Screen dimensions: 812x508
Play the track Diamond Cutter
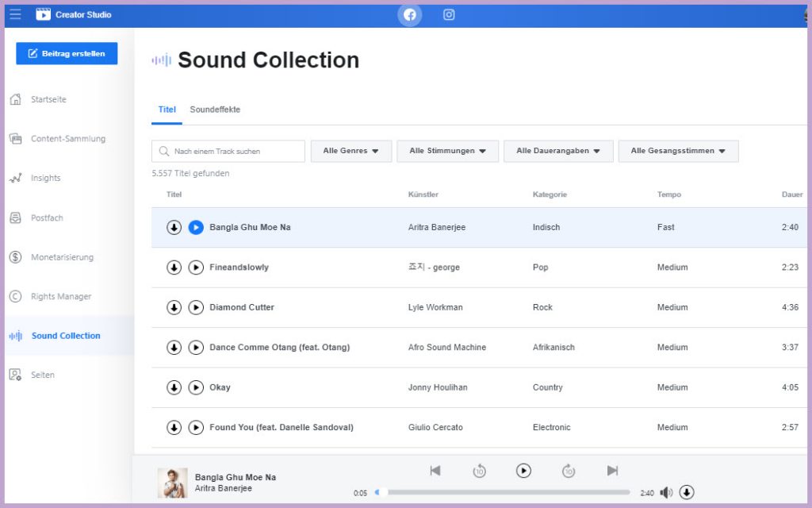pyautogui.click(x=196, y=307)
